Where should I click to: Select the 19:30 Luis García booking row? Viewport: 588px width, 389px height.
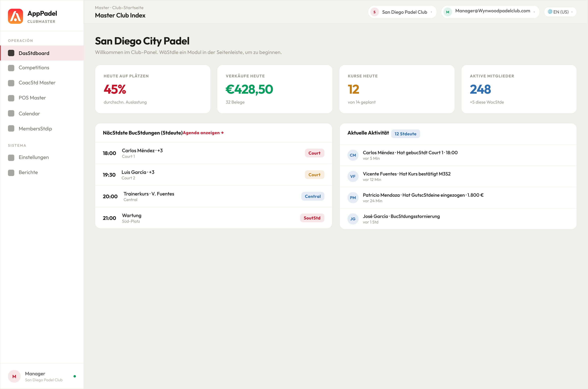214,175
